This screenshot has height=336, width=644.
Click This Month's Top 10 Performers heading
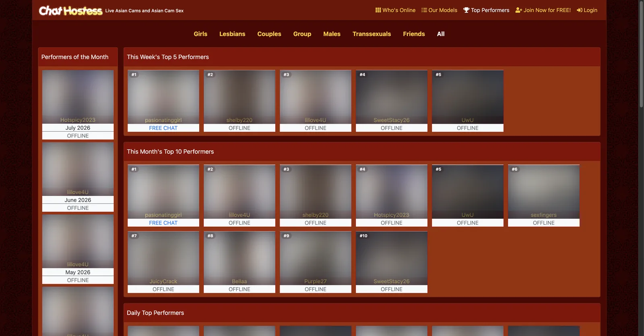pyautogui.click(x=170, y=151)
